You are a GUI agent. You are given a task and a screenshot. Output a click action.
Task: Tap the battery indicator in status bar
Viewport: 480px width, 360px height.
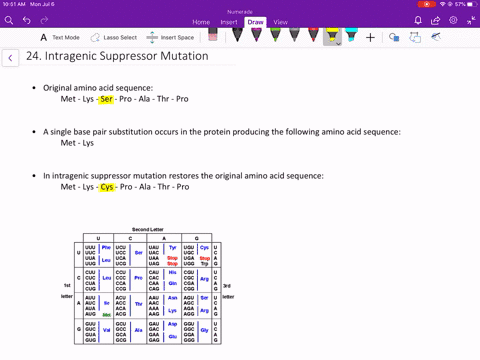coord(472,4)
